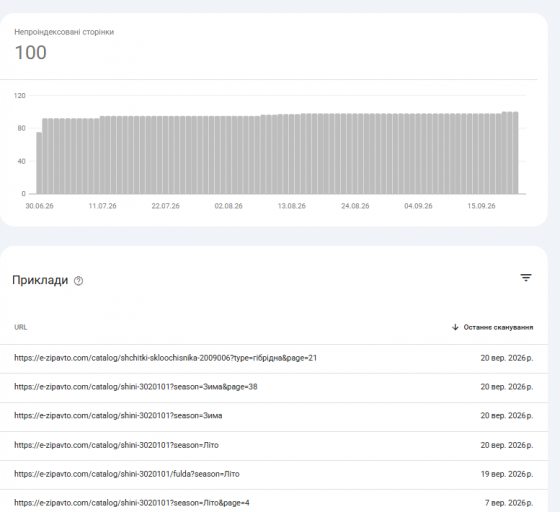The width and height of the screenshot is (560, 512).
Task: Open shini season=Літо&page=4 URL
Action: (132, 503)
